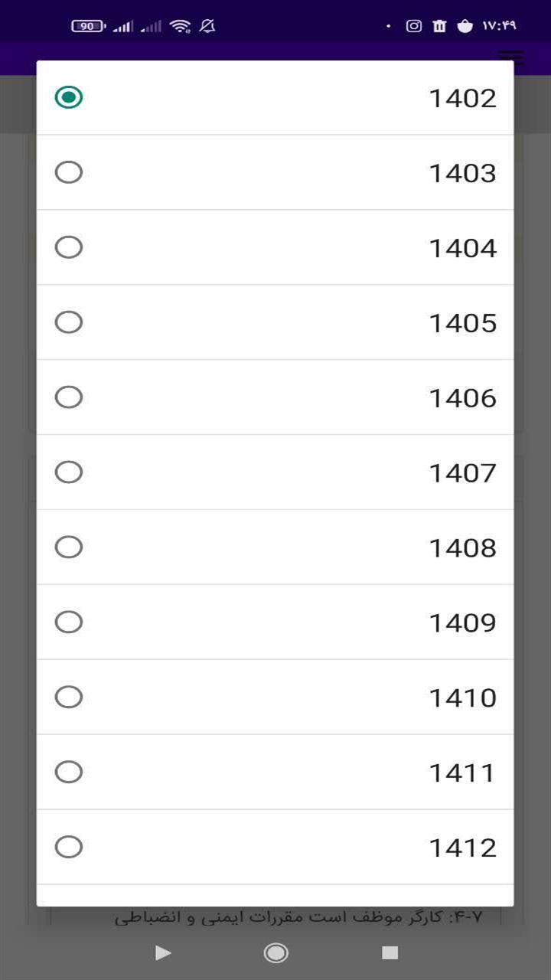Pick the 1409 year entry text

click(462, 623)
